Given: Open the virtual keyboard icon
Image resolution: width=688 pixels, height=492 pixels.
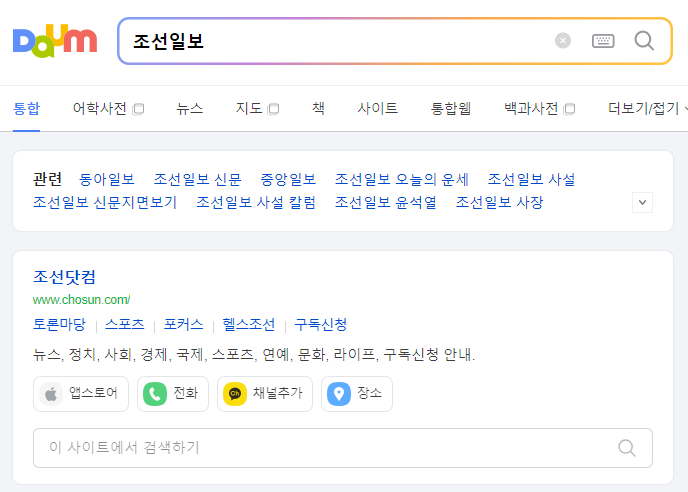Looking at the screenshot, I should pos(603,41).
